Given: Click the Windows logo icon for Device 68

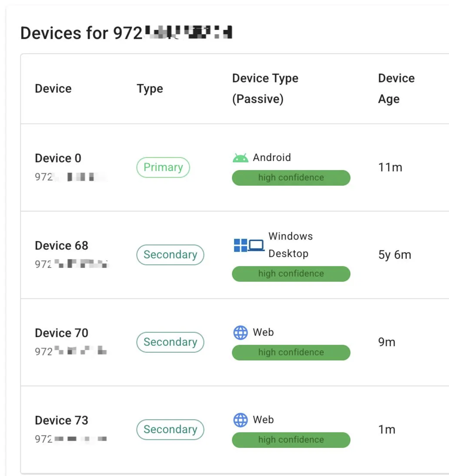Looking at the screenshot, I should pyautogui.click(x=240, y=245).
